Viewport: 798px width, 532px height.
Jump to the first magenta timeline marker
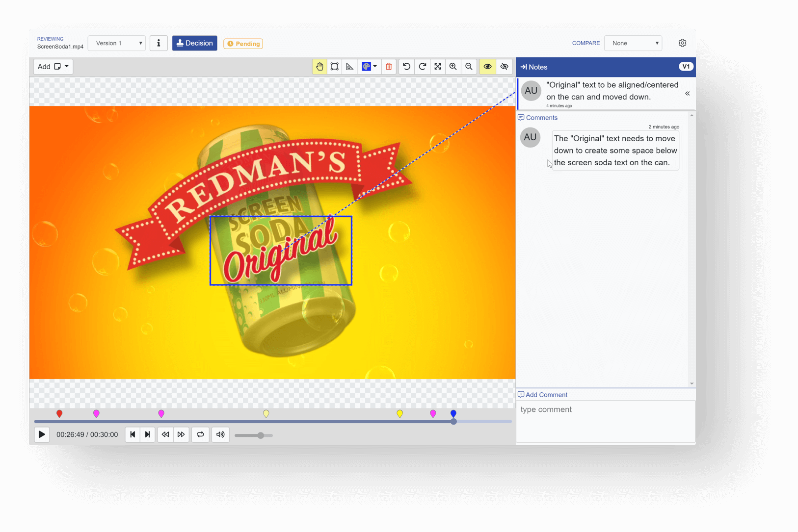(x=96, y=414)
